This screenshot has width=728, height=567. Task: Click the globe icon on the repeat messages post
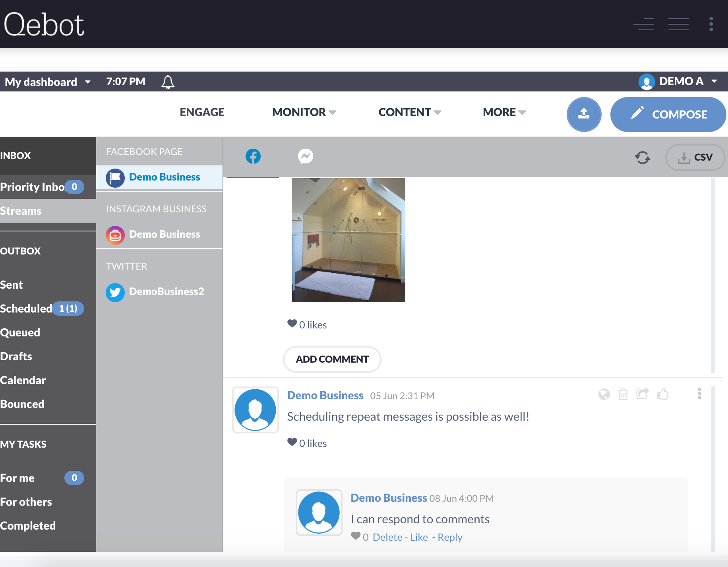click(604, 394)
